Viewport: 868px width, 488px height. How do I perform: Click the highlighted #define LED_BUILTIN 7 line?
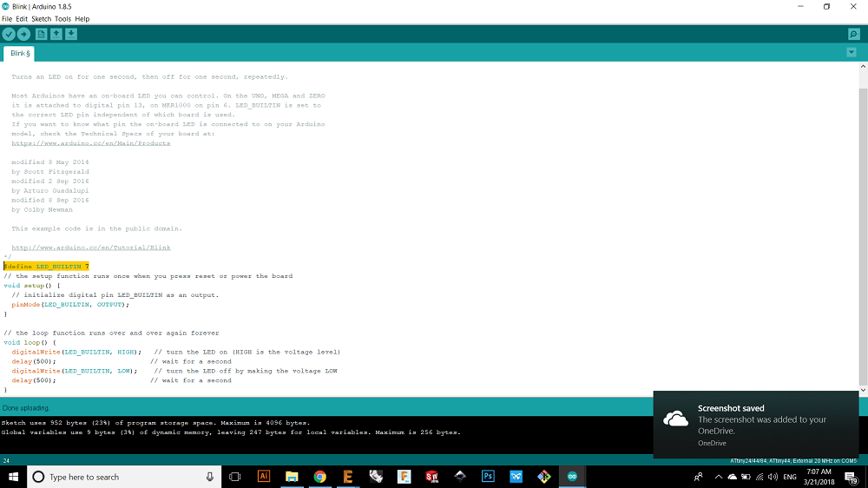(x=47, y=267)
